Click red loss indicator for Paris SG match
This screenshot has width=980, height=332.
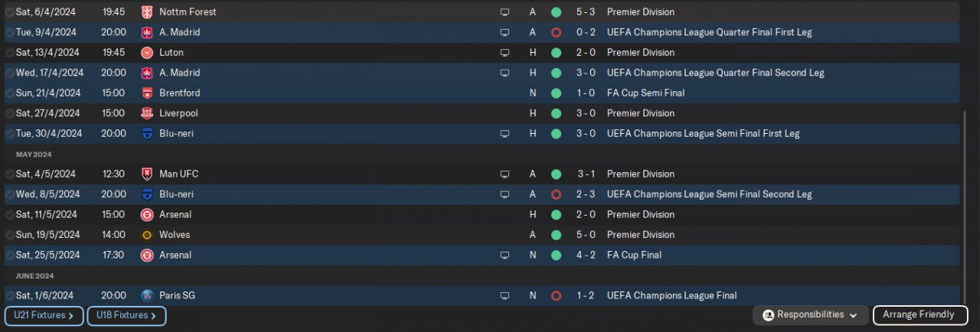click(x=556, y=295)
